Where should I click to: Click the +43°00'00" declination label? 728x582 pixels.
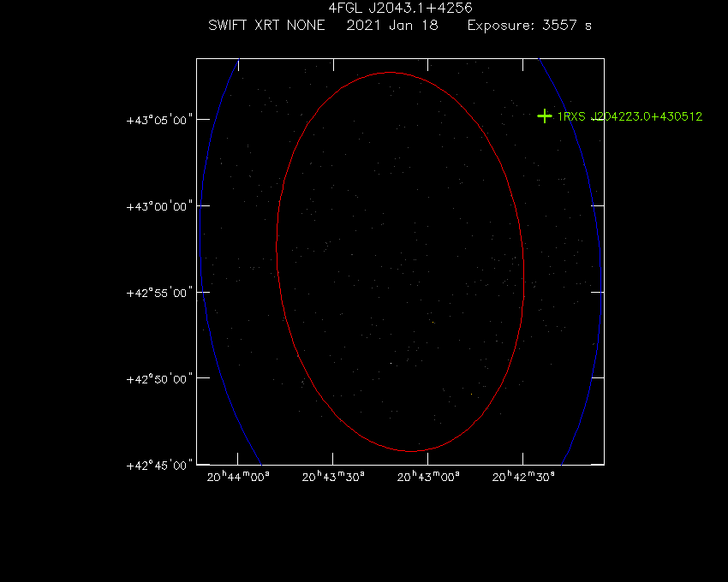coord(159,206)
